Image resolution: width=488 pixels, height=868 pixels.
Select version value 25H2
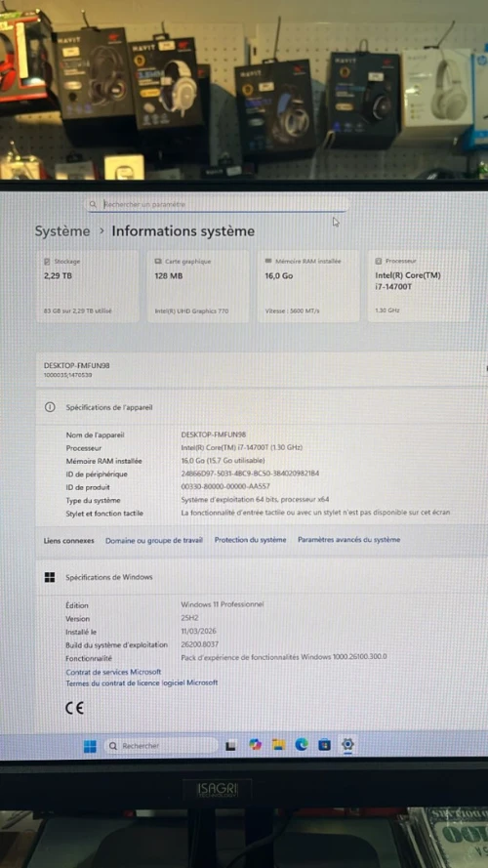pyautogui.click(x=190, y=618)
